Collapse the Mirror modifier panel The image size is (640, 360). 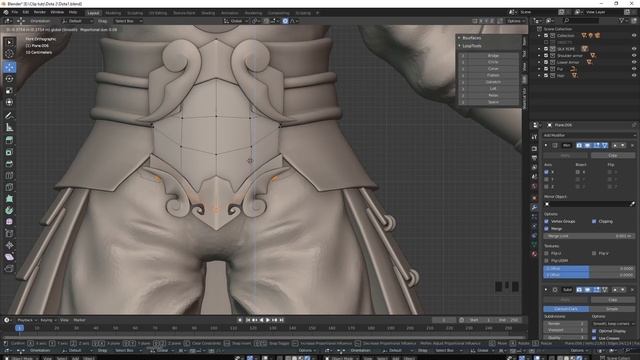pyautogui.click(x=546, y=145)
